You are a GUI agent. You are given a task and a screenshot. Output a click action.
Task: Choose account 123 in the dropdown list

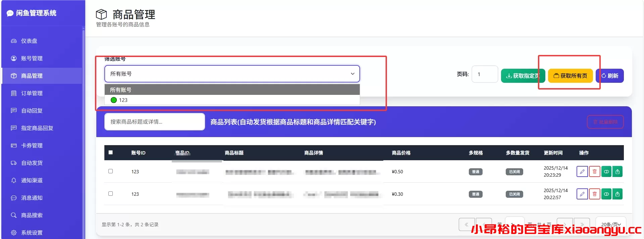click(232, 100)
